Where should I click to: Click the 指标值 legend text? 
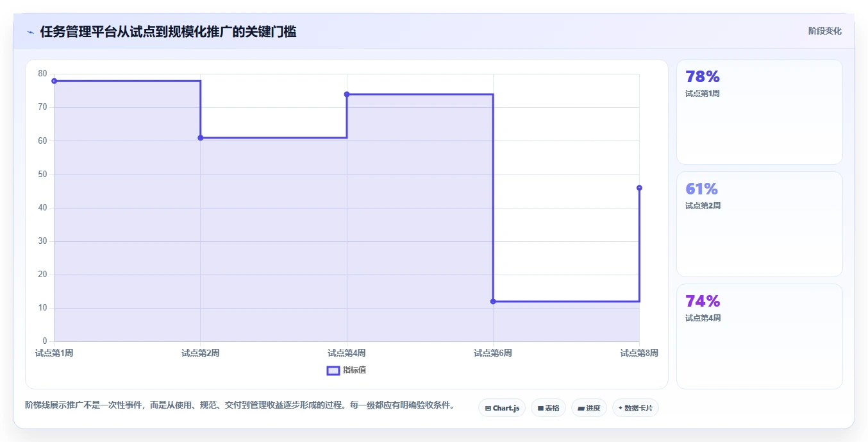click(355, 370)
